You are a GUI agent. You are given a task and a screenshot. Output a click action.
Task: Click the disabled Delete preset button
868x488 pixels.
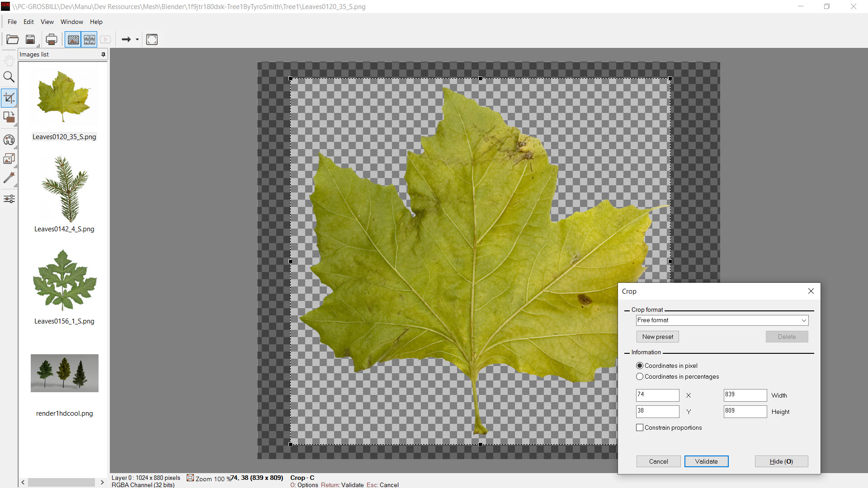pyautogui.click(x=787, y=337)
